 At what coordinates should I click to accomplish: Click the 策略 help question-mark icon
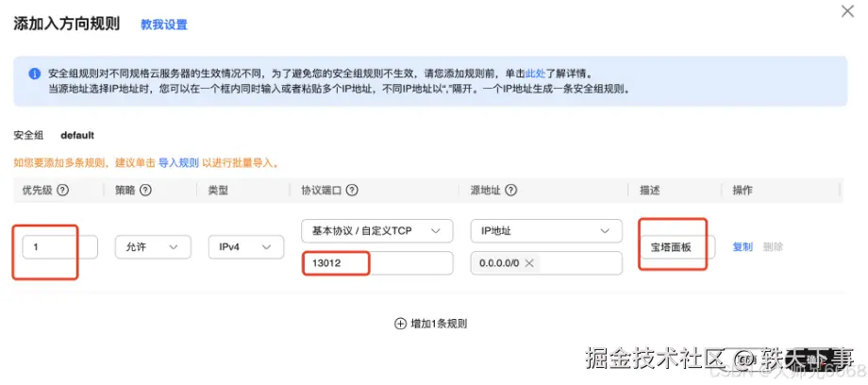coord(146,191)
